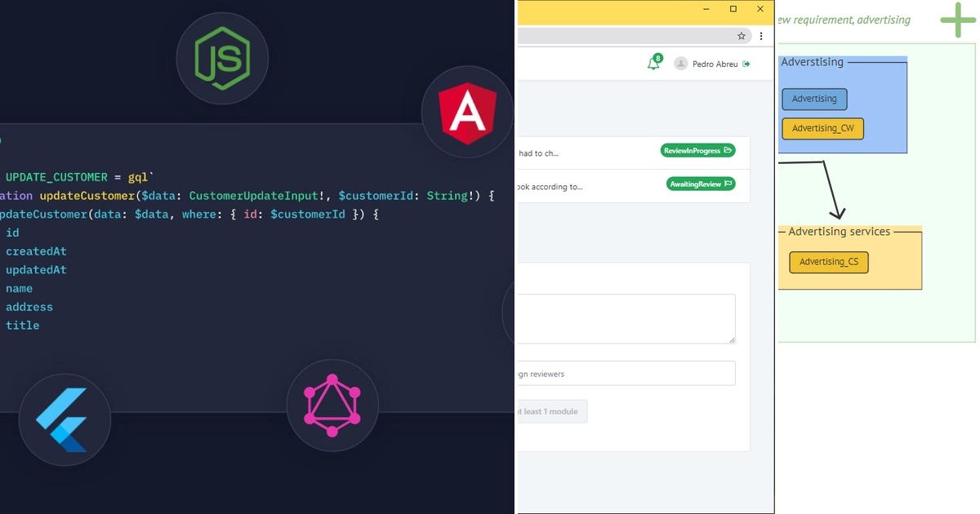Click the 'address' field in code
Image resolution: width=980 pixels, height=514 pixels.
[x=29, y=307]
